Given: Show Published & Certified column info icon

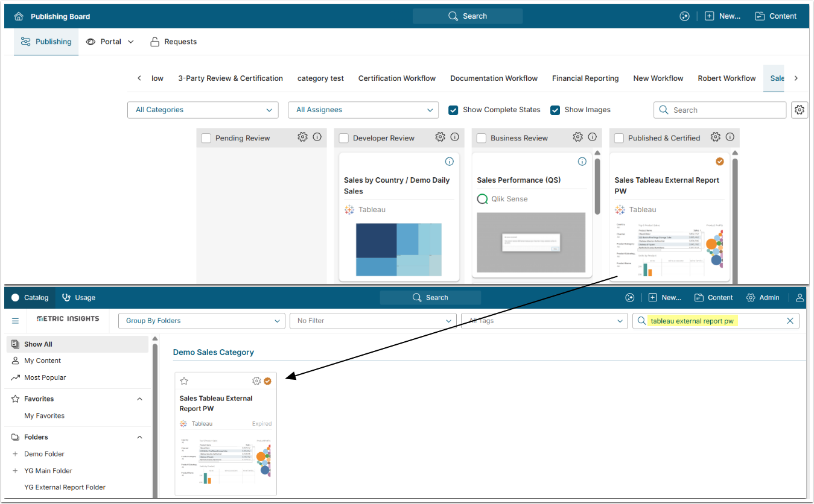Looking at the screenshot, I should (730, 137).
